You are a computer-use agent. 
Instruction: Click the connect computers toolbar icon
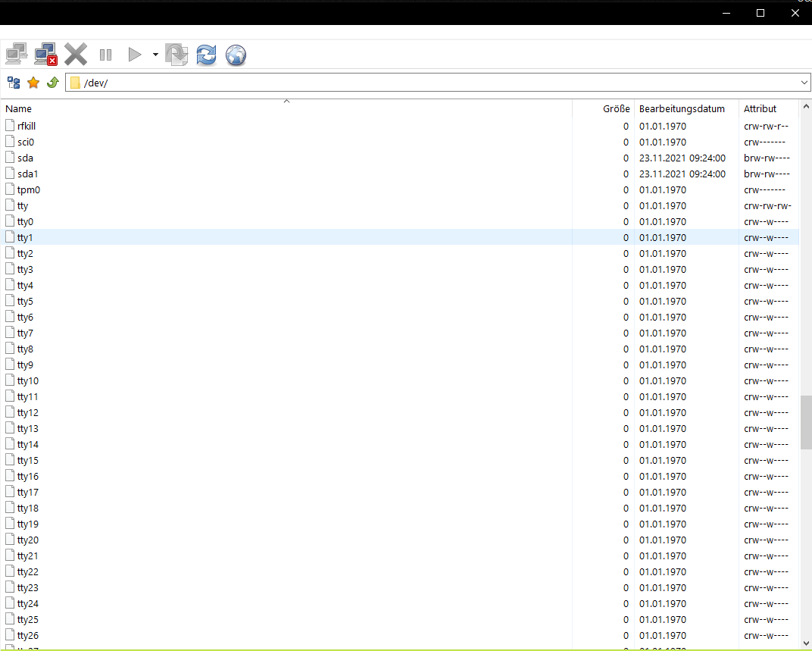pos(16,55)
